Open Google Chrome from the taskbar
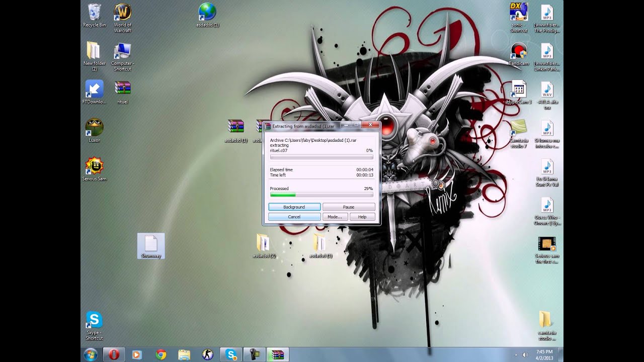This screenshot has width=644, height=362. pos(161,354)
